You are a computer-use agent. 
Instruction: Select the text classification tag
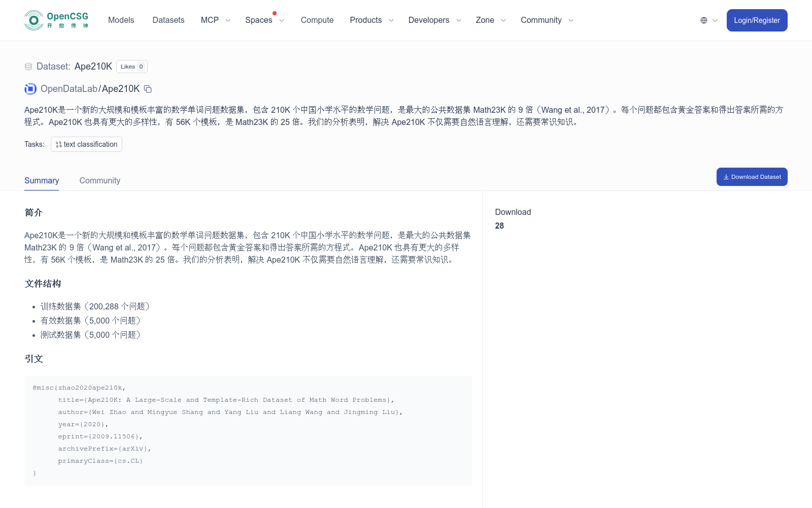pyautogui.click(x=86, y=144)
